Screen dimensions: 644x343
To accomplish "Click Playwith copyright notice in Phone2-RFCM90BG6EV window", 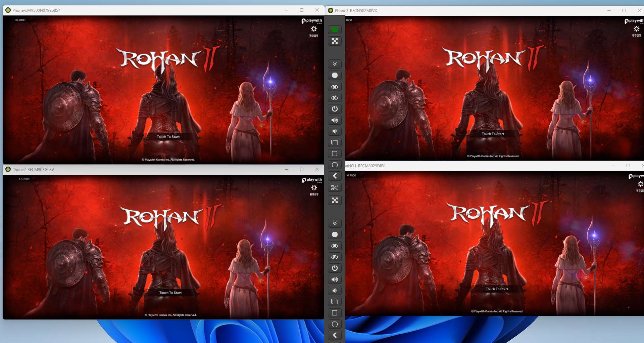I will click(x=170, y=315).
